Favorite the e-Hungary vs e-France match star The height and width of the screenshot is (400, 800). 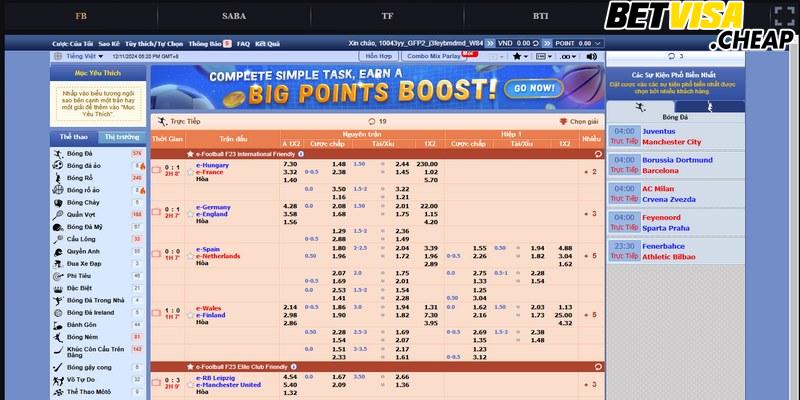point(191,172)
